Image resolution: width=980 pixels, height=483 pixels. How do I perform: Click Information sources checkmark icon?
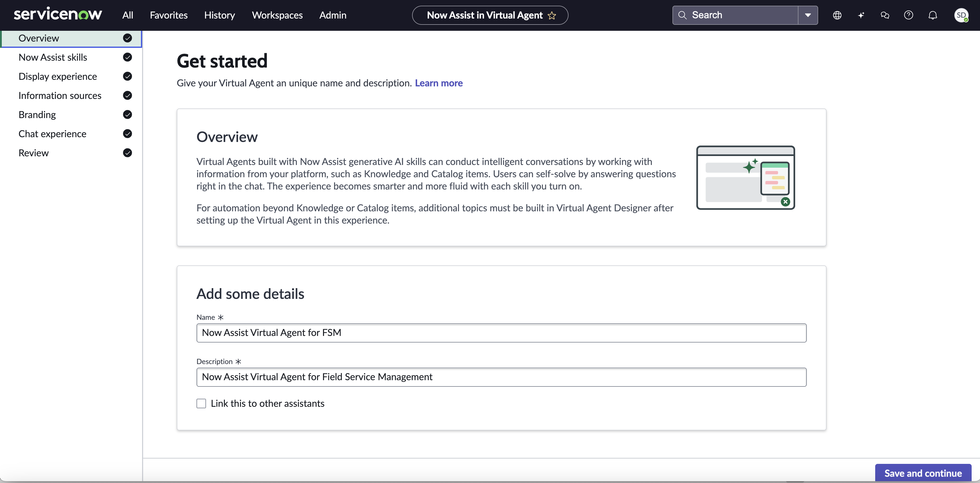[x=128, y=95]
